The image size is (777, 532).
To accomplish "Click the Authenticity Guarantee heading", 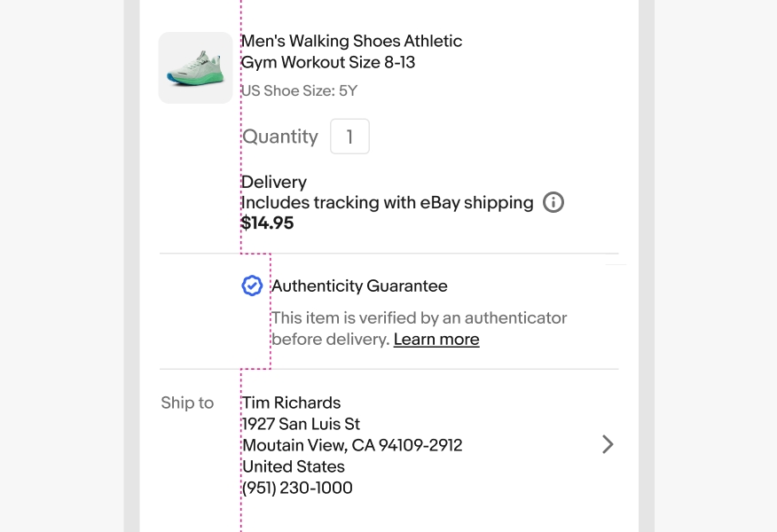I will click(x=359, y=286).
